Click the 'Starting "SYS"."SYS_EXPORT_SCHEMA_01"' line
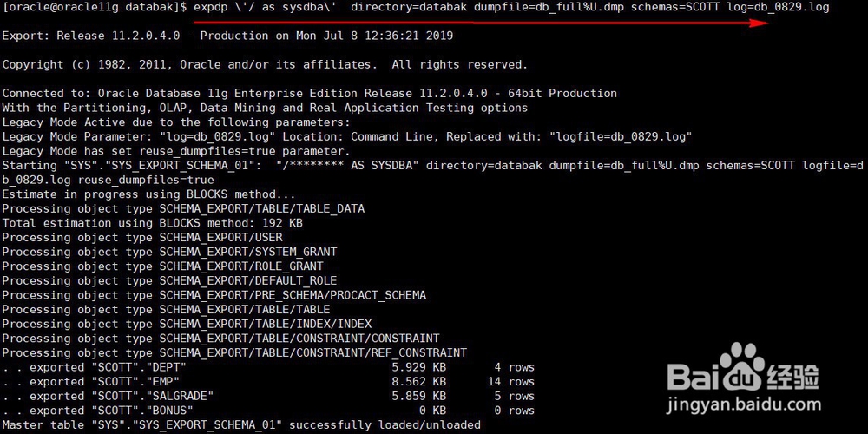 coord(433,166)
